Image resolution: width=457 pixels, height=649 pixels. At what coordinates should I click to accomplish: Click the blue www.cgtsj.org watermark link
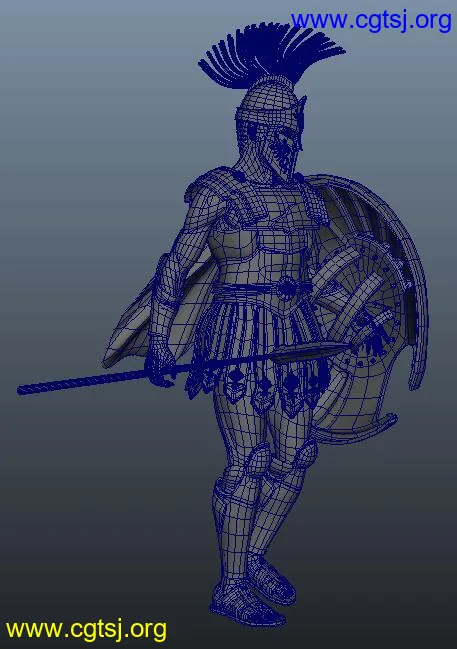click(x=371, y=20)
